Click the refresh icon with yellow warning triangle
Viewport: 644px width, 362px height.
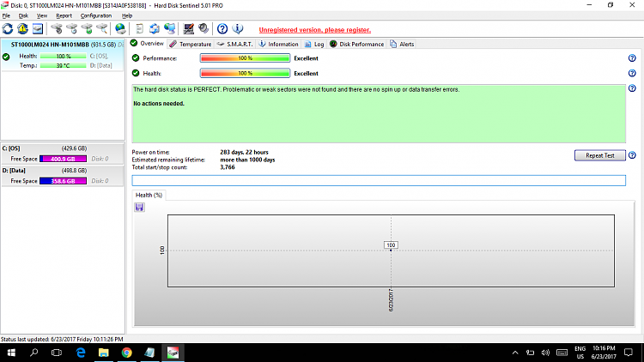(22, 28)
